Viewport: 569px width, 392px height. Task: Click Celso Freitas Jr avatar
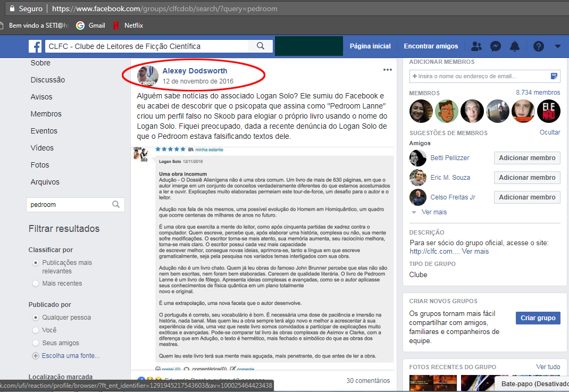click(417, 197)
